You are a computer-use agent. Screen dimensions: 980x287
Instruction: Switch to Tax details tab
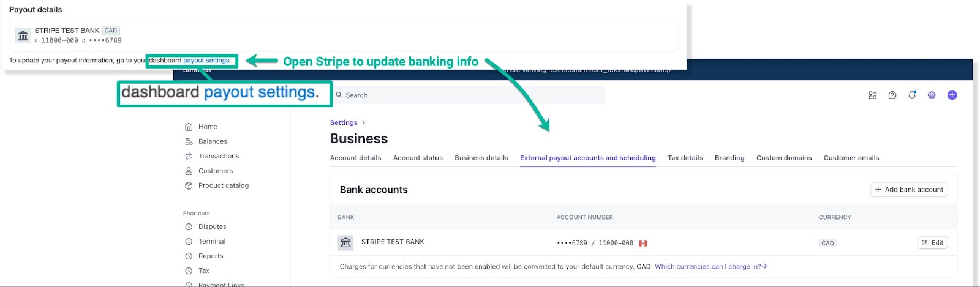pyautogui.click(x=685, y=158)
